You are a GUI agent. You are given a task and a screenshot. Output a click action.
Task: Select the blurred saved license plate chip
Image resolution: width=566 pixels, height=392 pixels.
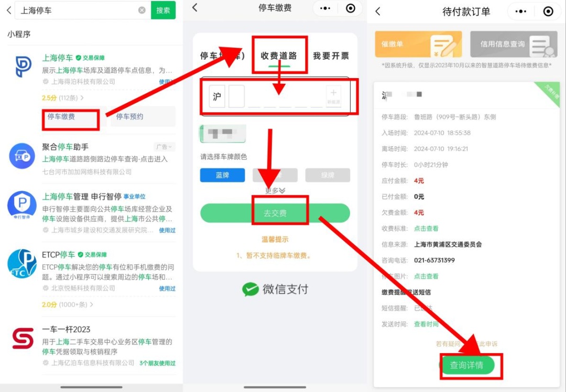click(223, 134)
